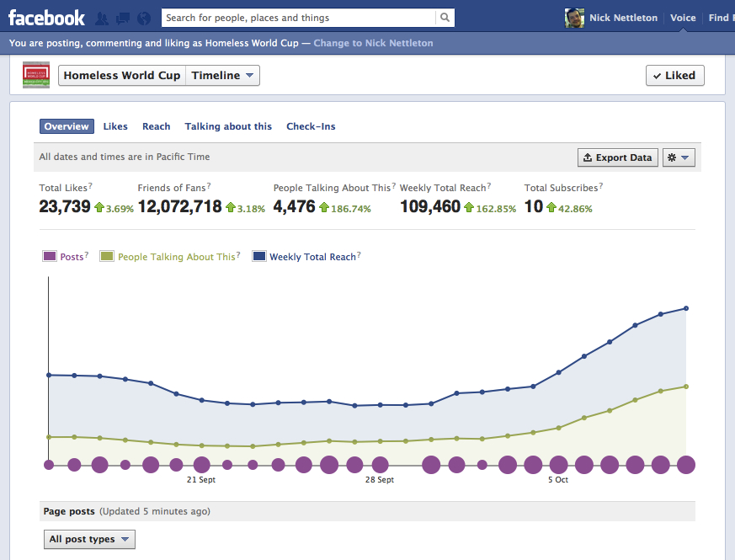Click the Total Subscribes help question mark

[x=601, y=186]
